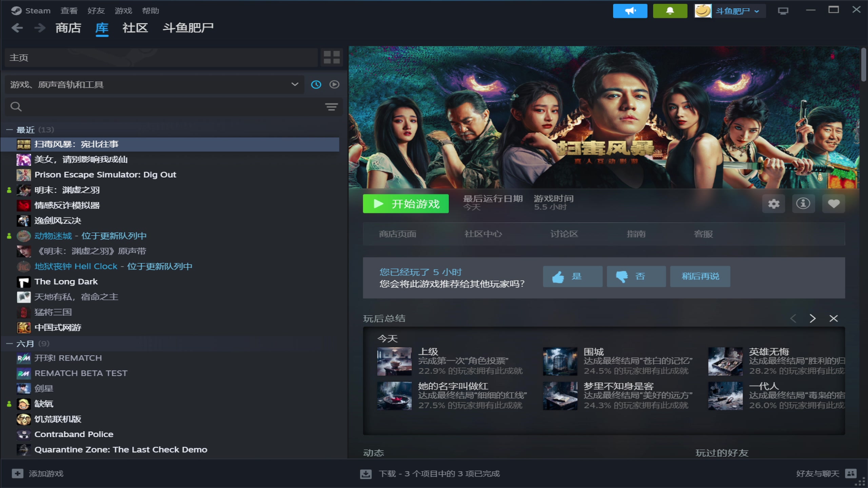868x488 pixels.
Task: Open friends and chat icon
Action: click(851, 473)
